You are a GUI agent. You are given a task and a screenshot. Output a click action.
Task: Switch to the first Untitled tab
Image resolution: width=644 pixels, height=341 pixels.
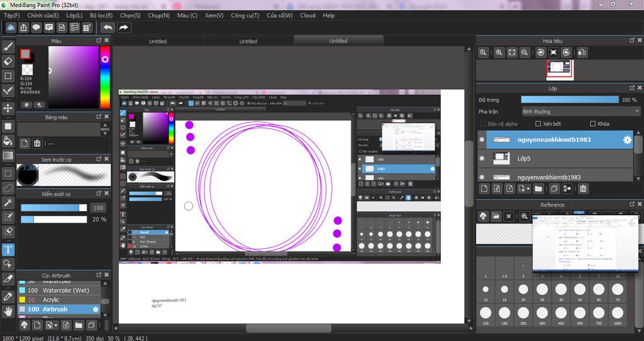[x=158, y=41]
